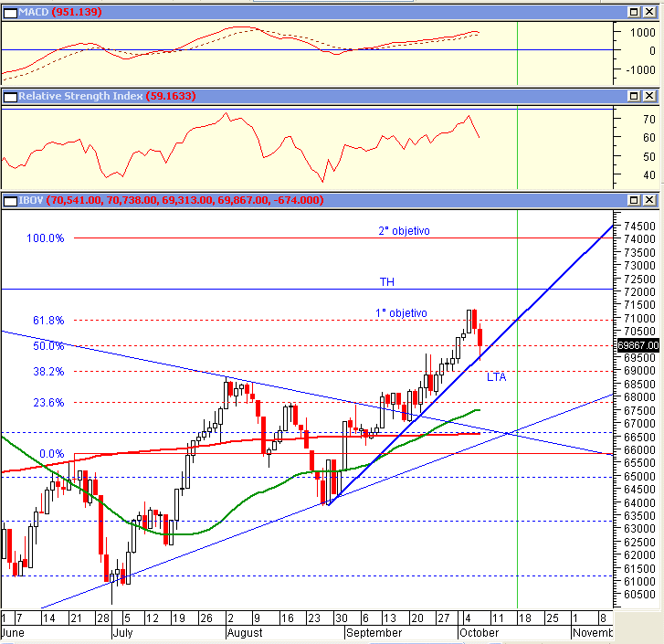
Task: Maximize the IBOV price panel
Action: pos(634,200)
